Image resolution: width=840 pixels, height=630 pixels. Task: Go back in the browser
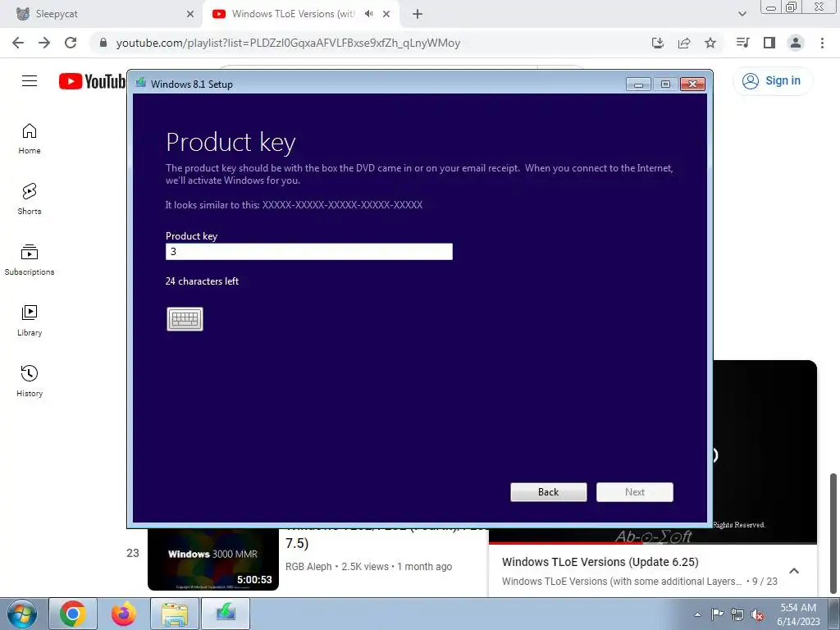pos(18,43)
